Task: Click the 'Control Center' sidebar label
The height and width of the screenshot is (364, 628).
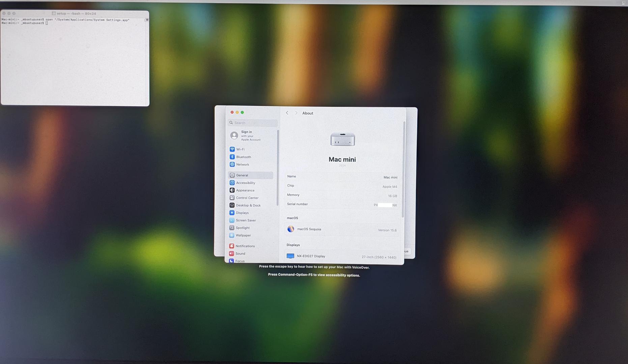Action: pyautogui.click(x=247, y=198)
